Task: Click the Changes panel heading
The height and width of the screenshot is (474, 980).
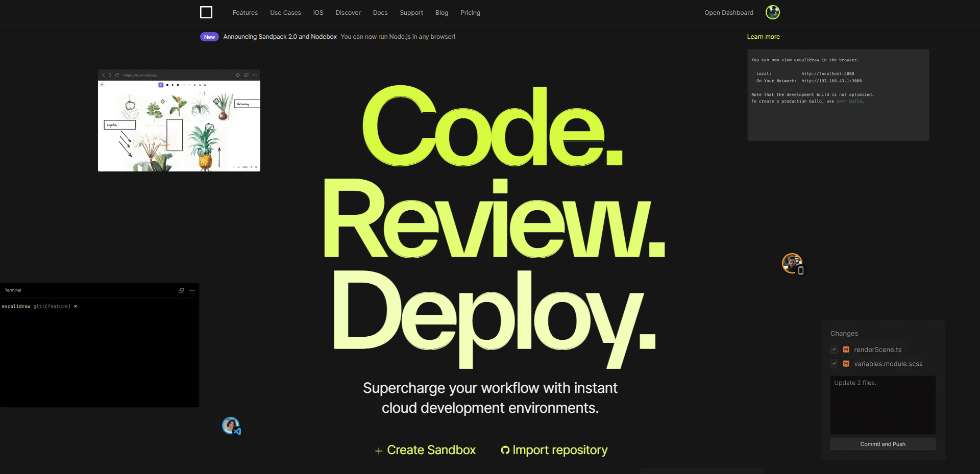Action: [844, 334]
